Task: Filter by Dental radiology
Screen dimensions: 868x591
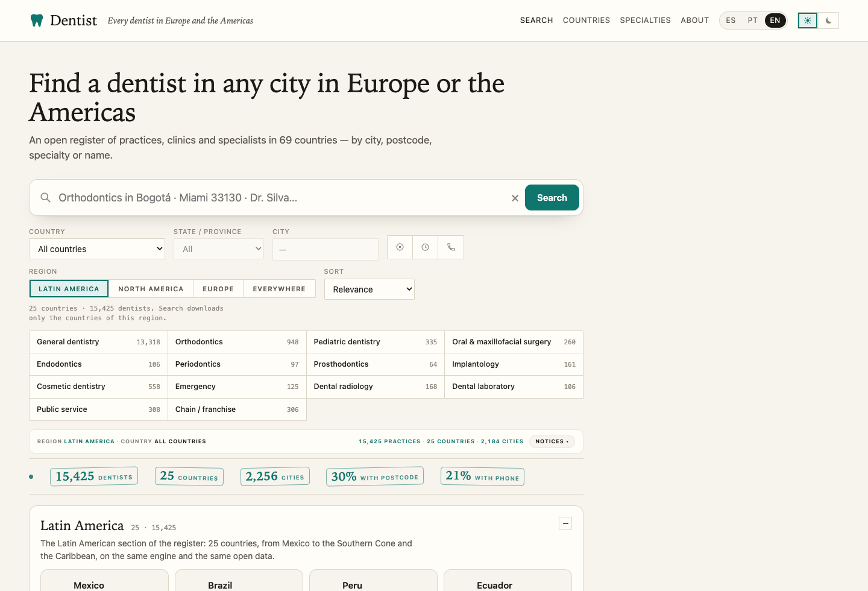Action: coord(376,387)
